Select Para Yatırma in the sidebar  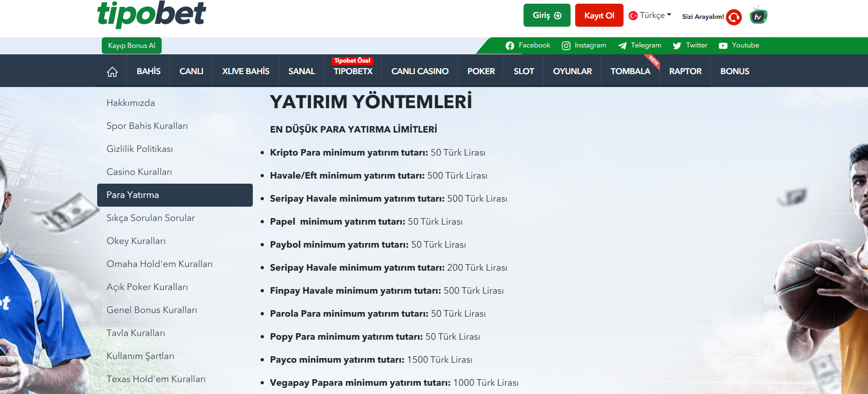tap(175, 195)
